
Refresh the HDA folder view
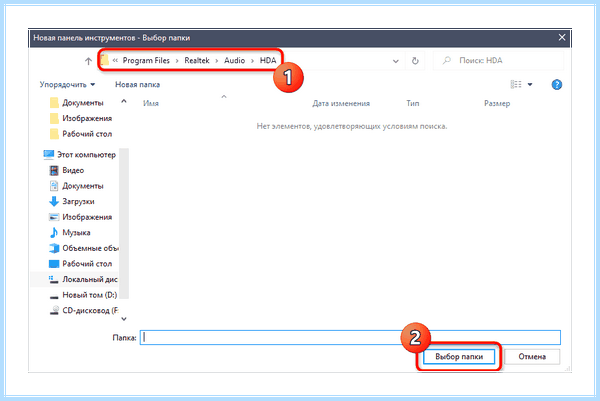click(x=415, y=61)
